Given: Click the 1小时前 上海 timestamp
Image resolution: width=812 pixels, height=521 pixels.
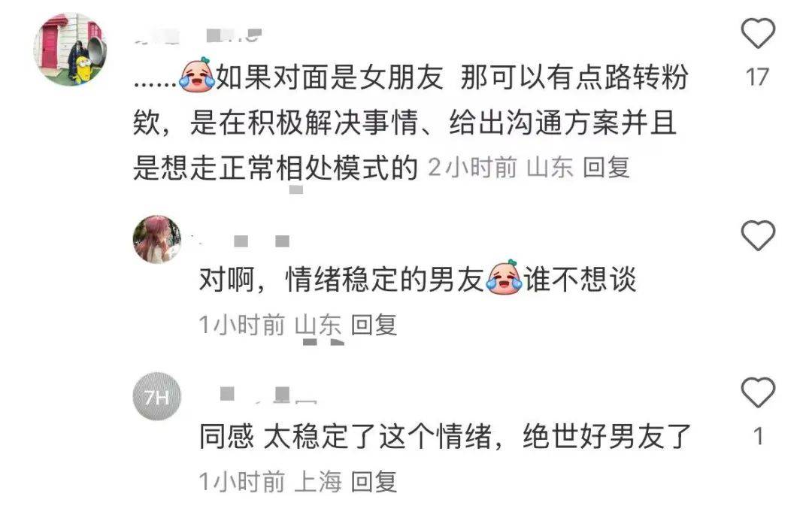Looking at the screenshot, I should (271, 482).
